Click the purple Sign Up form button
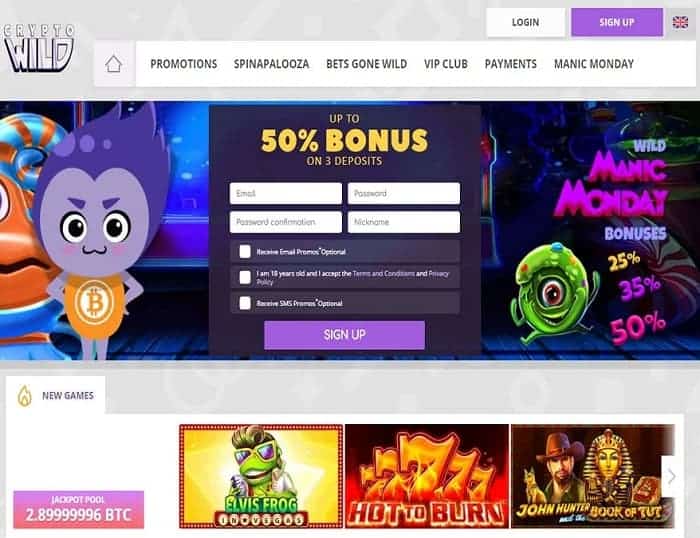Screen dimensions: 700x538 [x=344, y=335]
